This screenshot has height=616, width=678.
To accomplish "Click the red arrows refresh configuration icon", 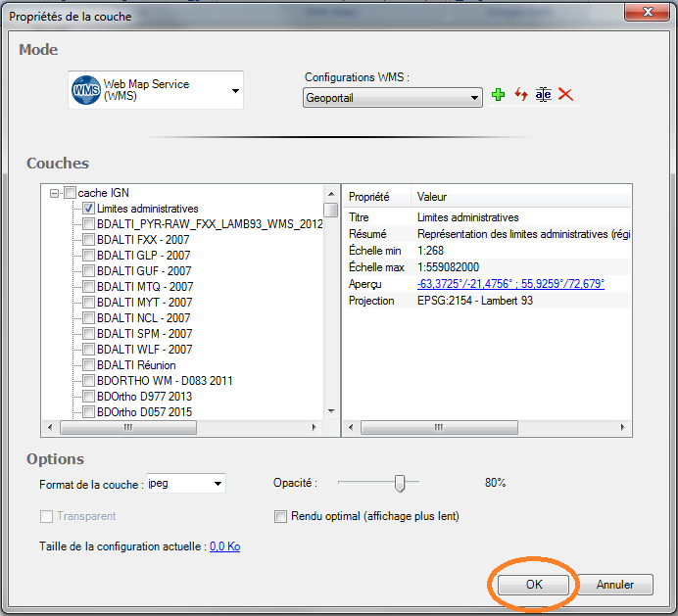I will [x=521, y=95].
